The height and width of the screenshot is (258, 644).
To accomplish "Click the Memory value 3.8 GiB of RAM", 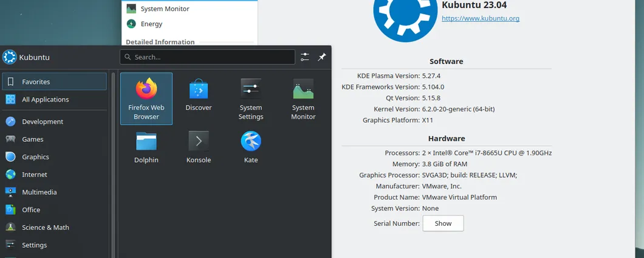I will point(445,164).
